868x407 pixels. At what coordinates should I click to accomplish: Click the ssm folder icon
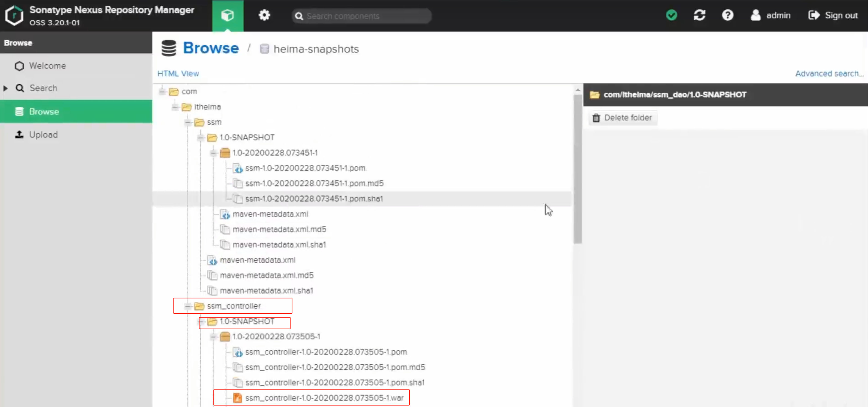(199, 122)
